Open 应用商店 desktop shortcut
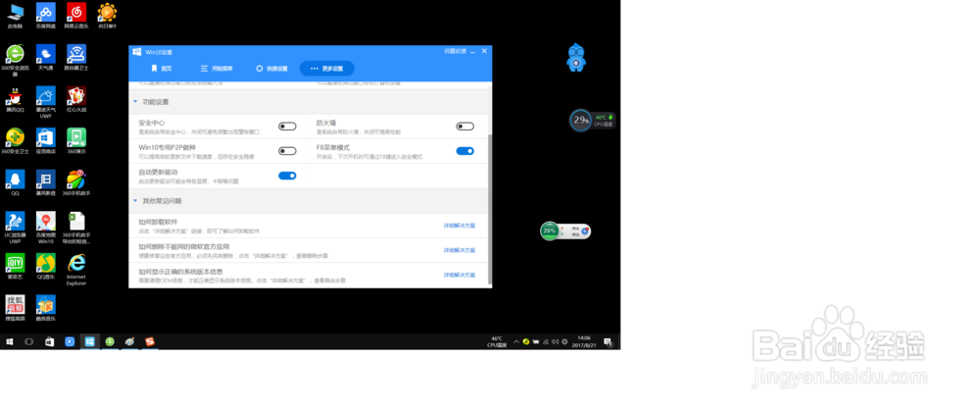This screenshot has height=410, width=980. 46,141
